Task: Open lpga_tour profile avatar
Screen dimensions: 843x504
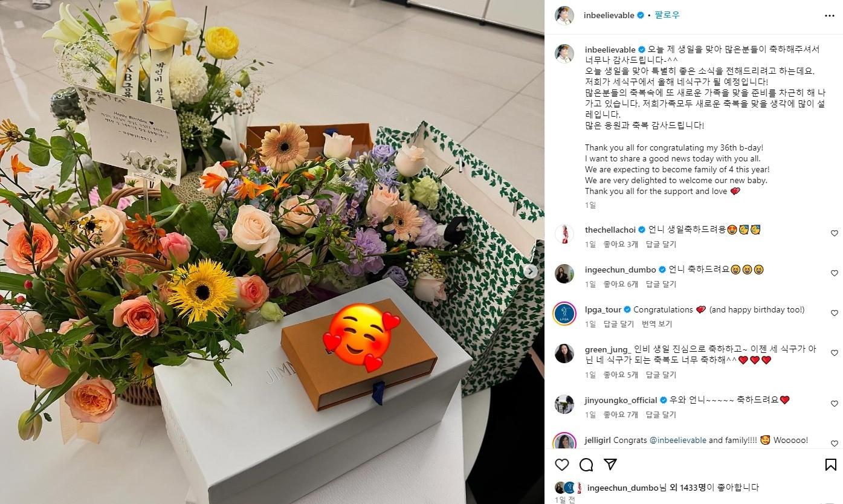Action: click(564, 313)
